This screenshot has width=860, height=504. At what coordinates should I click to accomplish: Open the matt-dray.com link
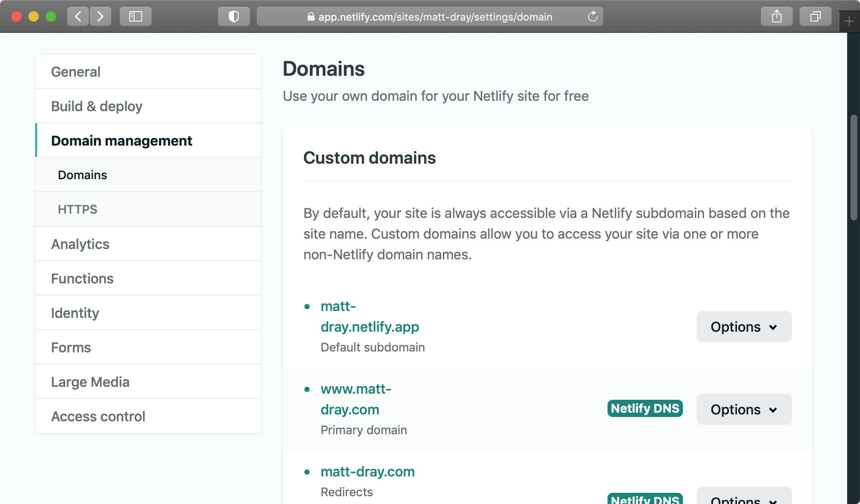pyautogui.click(x=368, y=472)
